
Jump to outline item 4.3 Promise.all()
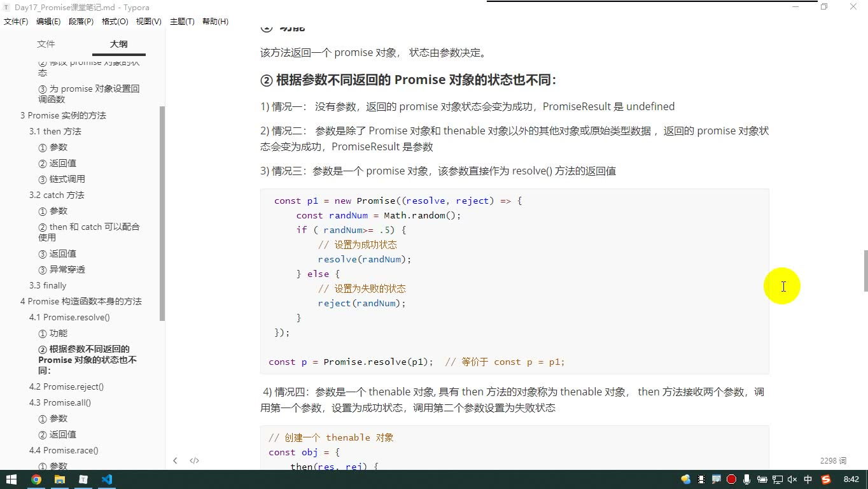point(60,402)
